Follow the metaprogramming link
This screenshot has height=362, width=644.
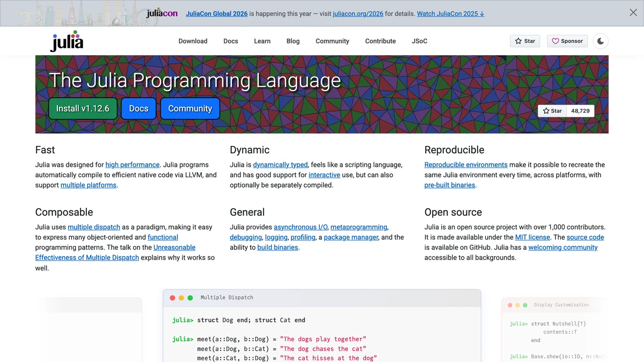(x=358, y=227)
